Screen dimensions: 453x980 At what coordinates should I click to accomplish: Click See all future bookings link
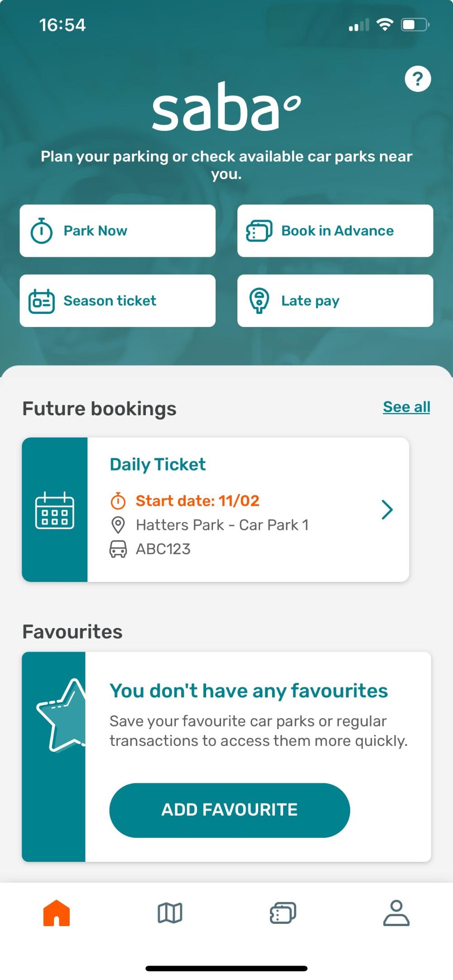coord(406,407)
